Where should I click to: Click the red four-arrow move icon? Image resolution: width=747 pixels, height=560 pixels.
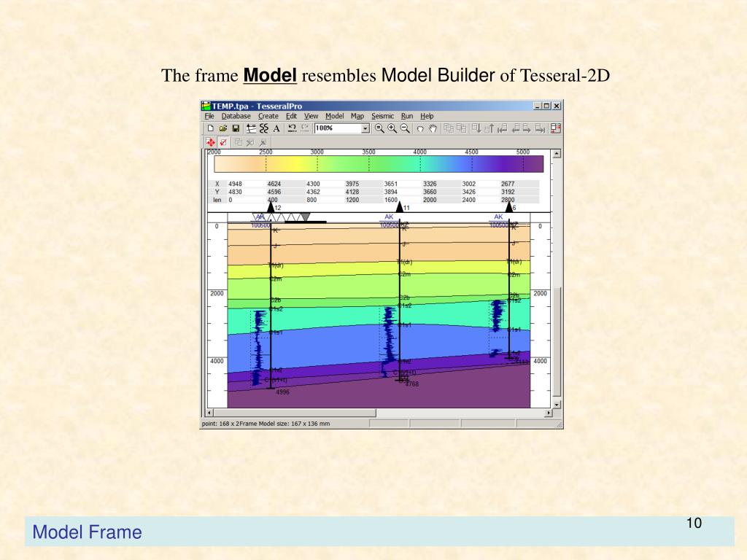211,142
